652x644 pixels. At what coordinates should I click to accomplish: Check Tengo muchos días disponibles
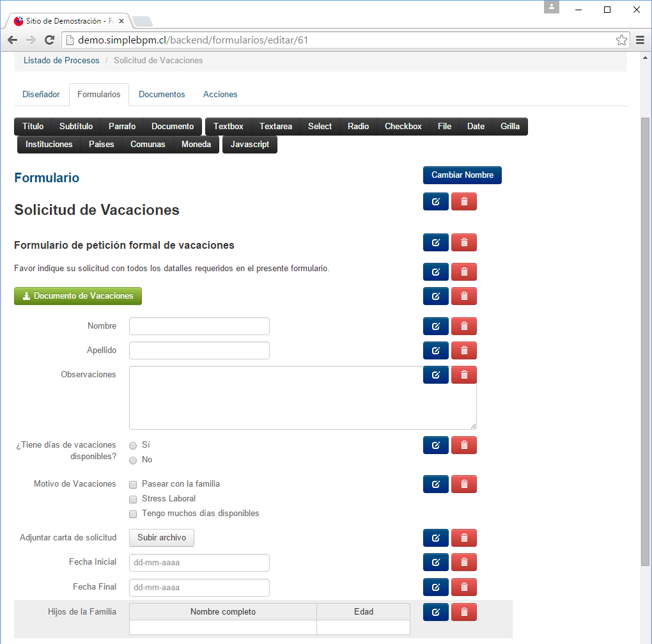pyautogui.click(x=133, y=514)
